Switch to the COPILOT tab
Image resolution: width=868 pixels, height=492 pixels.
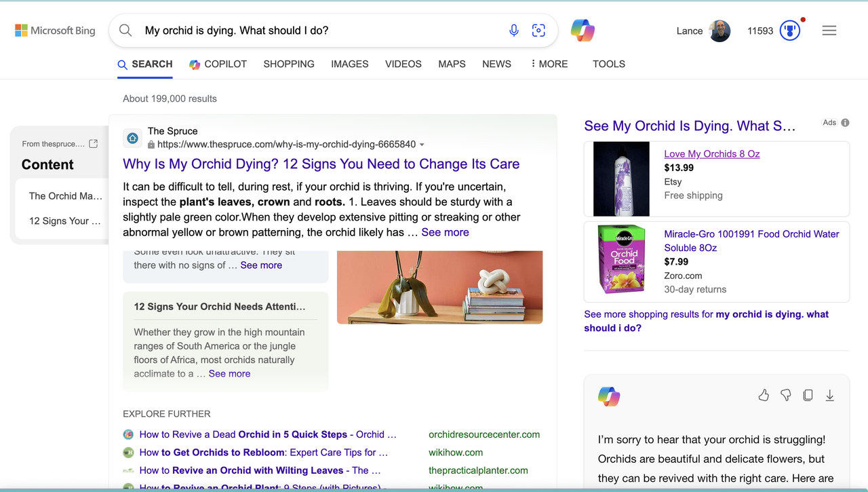pyautogui.click(x=218, y=64)
